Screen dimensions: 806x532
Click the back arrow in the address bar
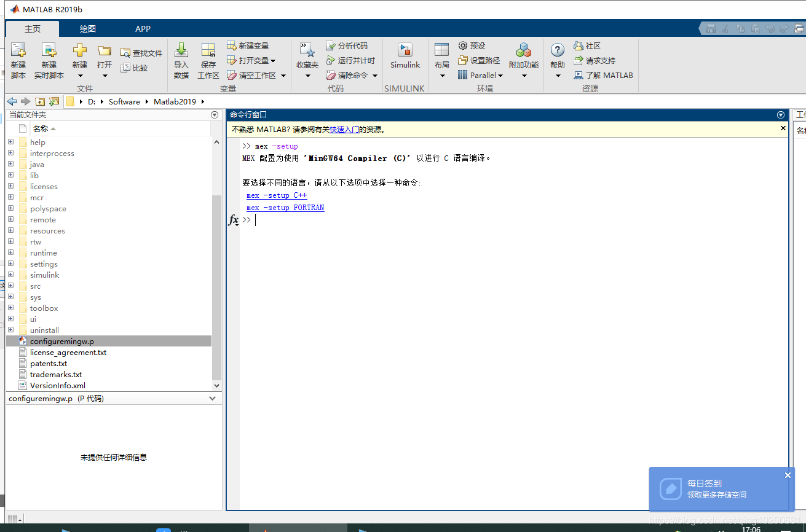[12, 101]
